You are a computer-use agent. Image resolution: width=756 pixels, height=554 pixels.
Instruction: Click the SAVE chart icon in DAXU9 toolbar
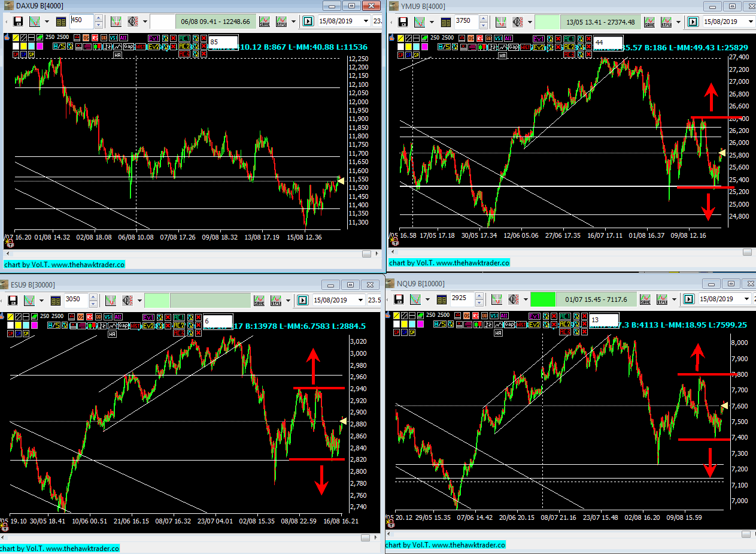(264, 22)
